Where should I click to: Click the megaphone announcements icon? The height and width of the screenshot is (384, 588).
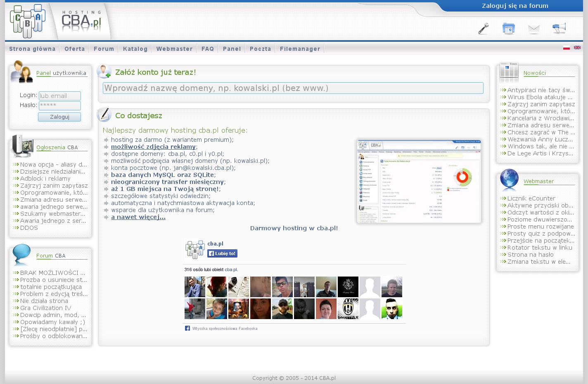click(559, 29)
